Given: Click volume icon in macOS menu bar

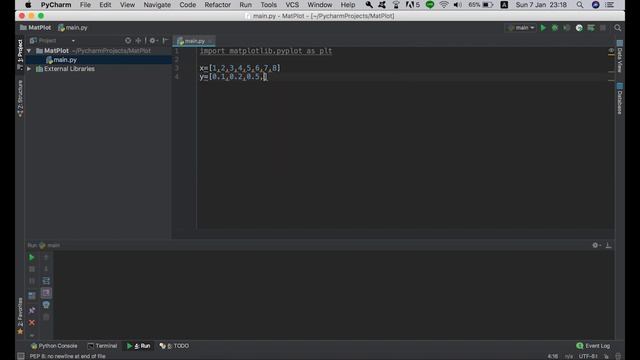Looking at the screenshot, I should coord(458,5).
